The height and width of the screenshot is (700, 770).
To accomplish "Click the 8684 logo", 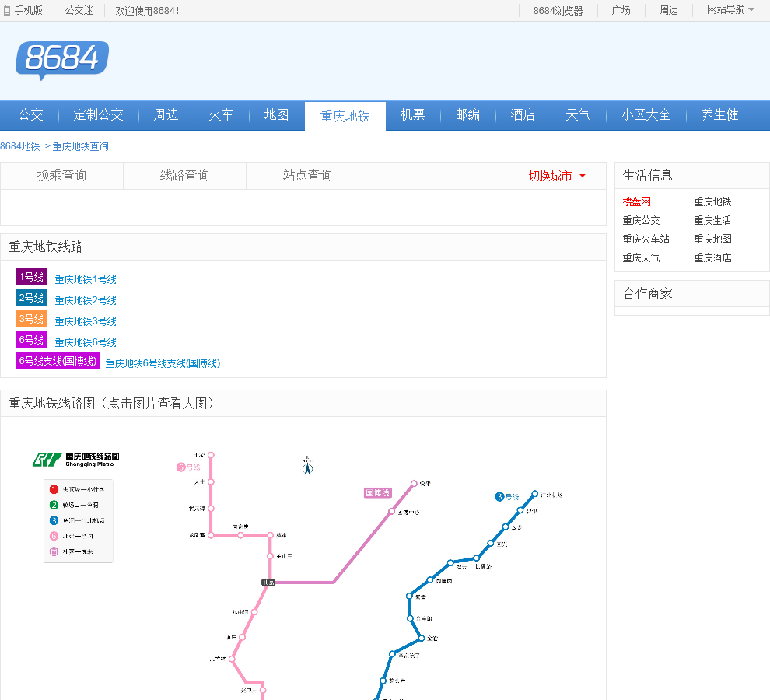I will 62,60.
